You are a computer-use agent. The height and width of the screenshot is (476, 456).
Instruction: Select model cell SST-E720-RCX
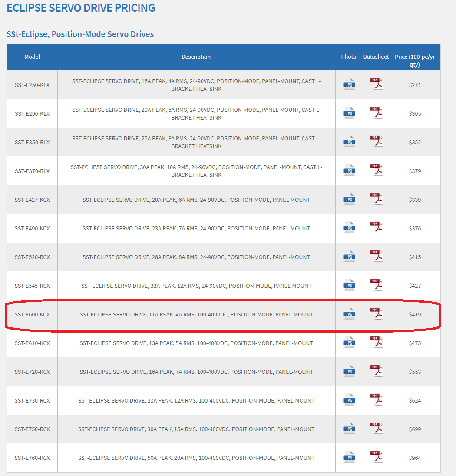click(x=32, y=372)
